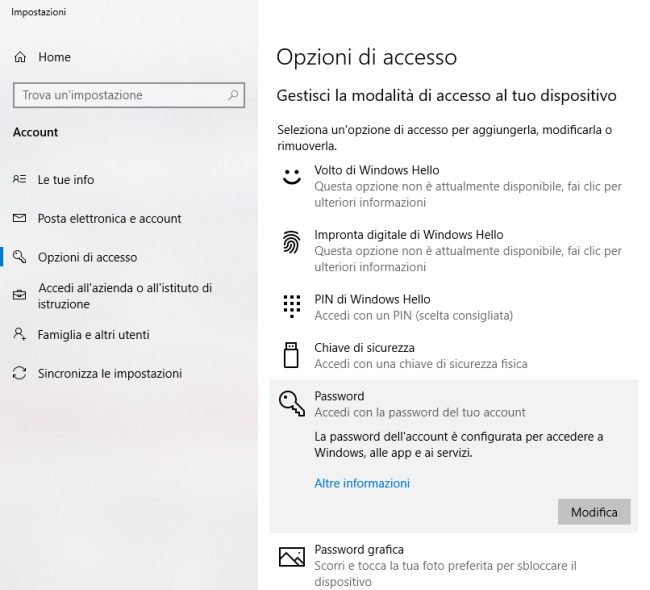This screenshot has width=650, height=590.
Task: Open 'Famiglia e altri utenti' section
Action: [x=93, y=335]
